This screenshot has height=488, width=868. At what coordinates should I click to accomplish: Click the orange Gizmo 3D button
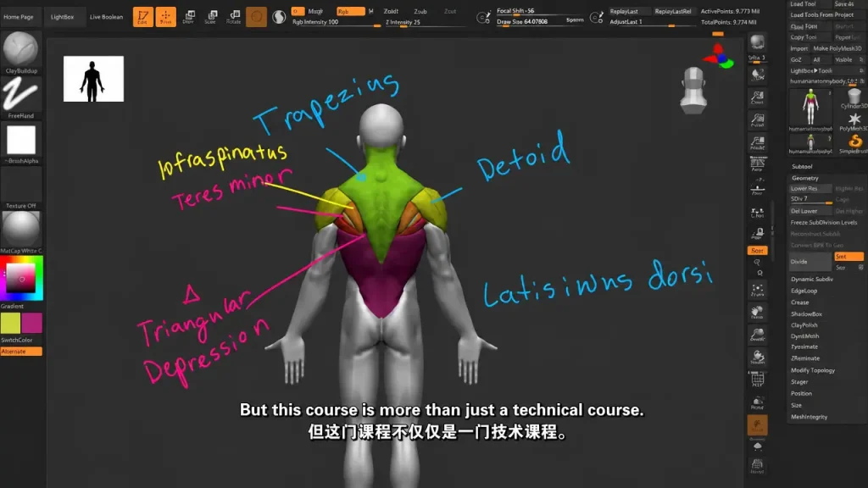click(256, 17)
